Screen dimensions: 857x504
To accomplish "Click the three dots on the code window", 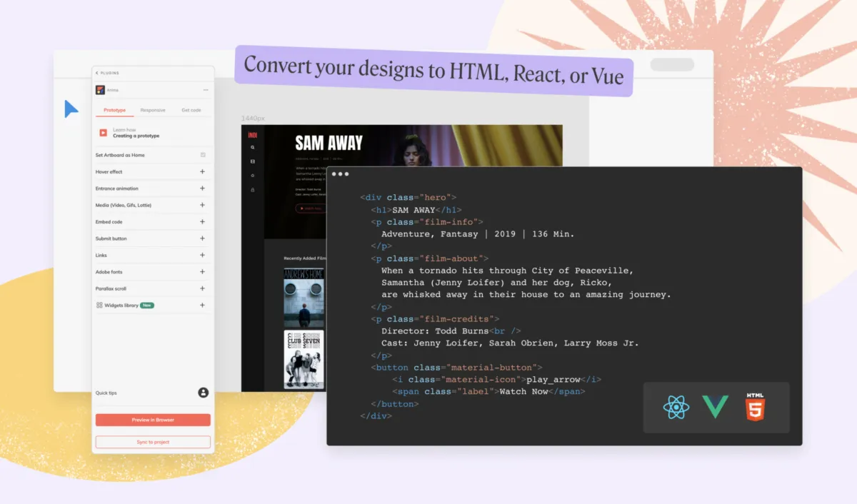I will tap(340, 174).
